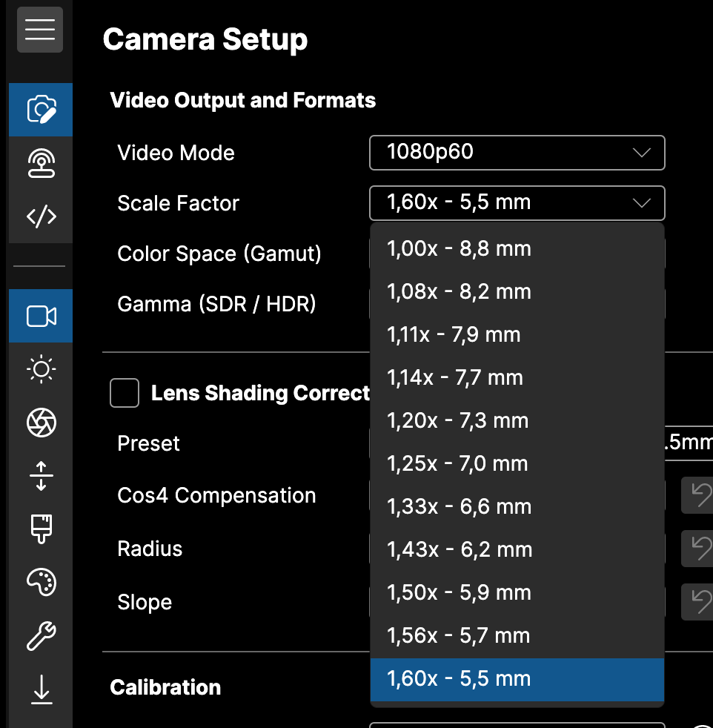Viewport: 713px width, 728px height.
Task: Pick the 1,43x - 6,2 mm option
Action: [x=517, y=550]
